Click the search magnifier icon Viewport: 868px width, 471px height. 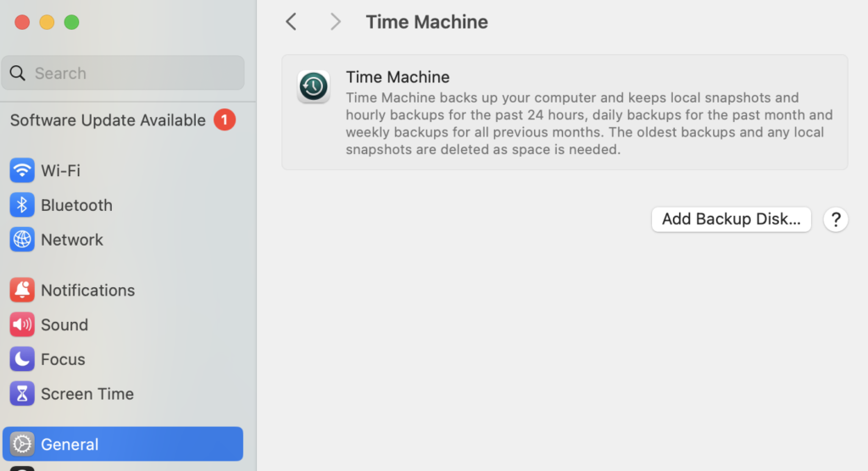pos(18,73)
